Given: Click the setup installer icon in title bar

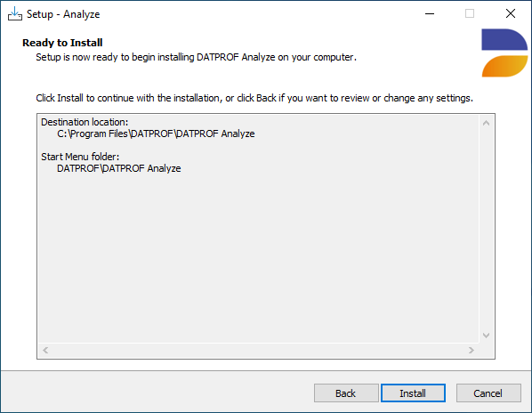Looking at the screenshot, I should tap(15, 14).
